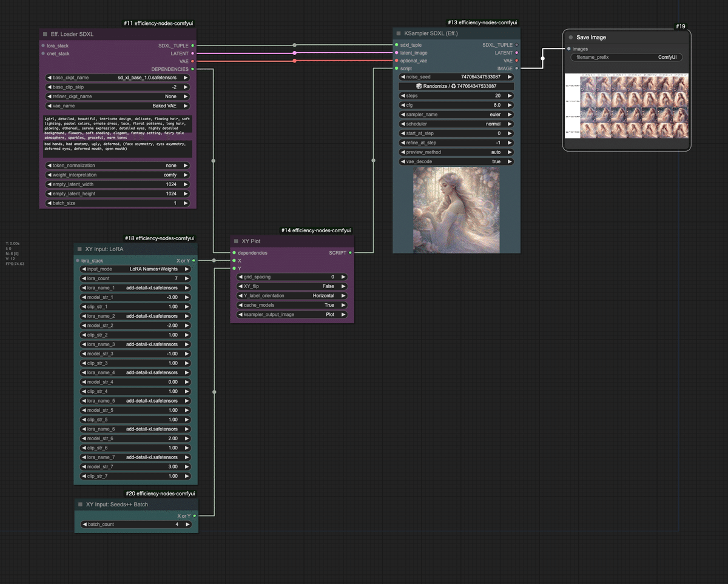Screen dimensions: 728x584
Task: Decrease lora_count with left arrow
Action: [84, 278]
